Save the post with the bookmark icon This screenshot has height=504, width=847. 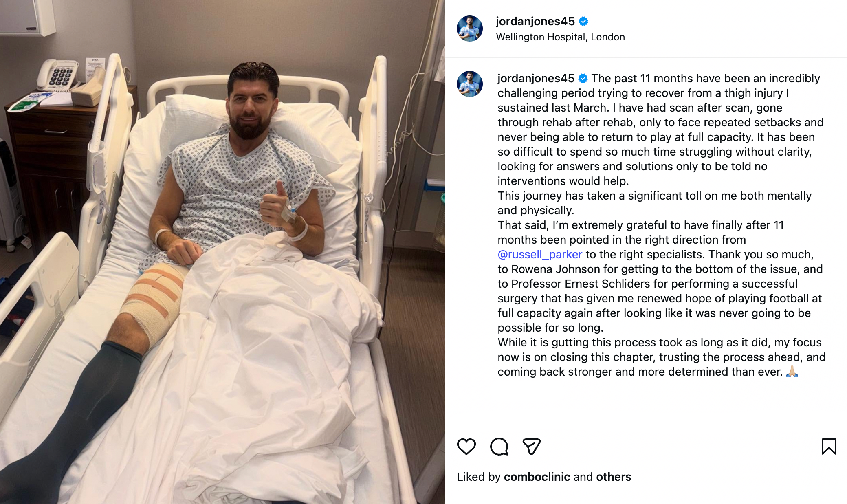pos(829,447)
